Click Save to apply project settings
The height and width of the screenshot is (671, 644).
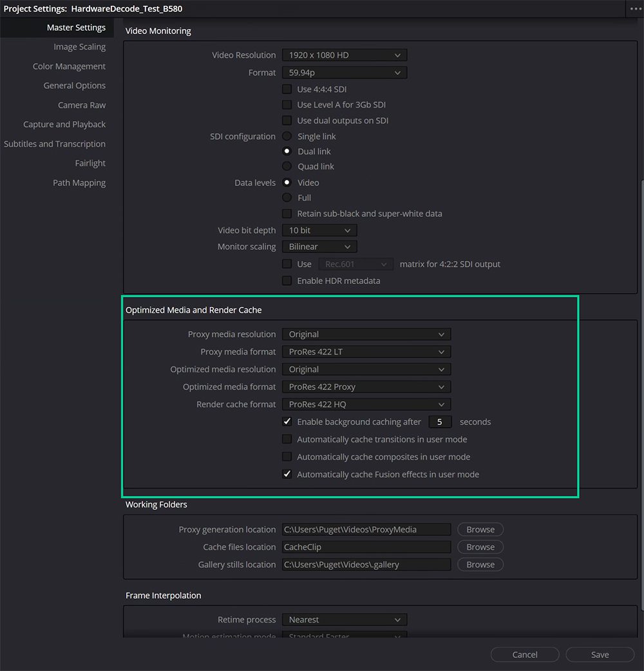pyautogui.click(x=600, y=654)
